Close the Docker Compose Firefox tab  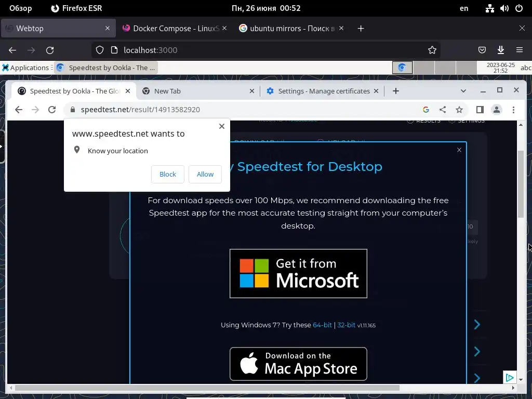pos(224,29)
